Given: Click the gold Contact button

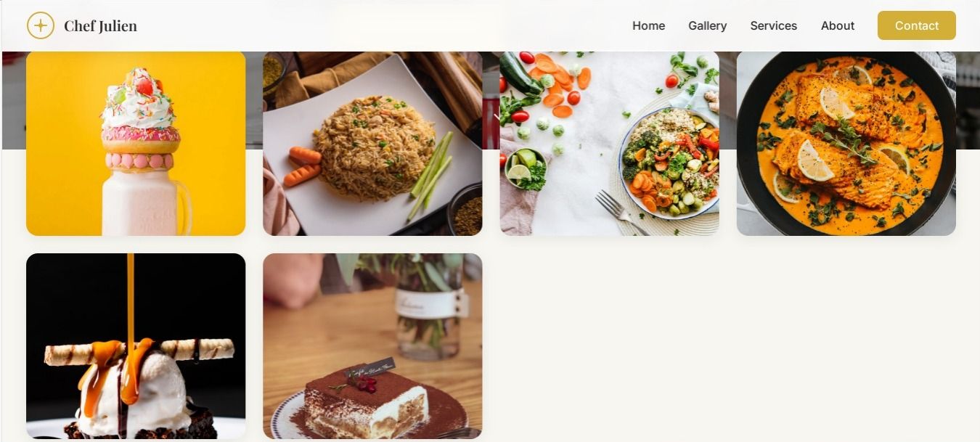Looking at the screenshot, I should pyautogui.click(x=916, y=25).
